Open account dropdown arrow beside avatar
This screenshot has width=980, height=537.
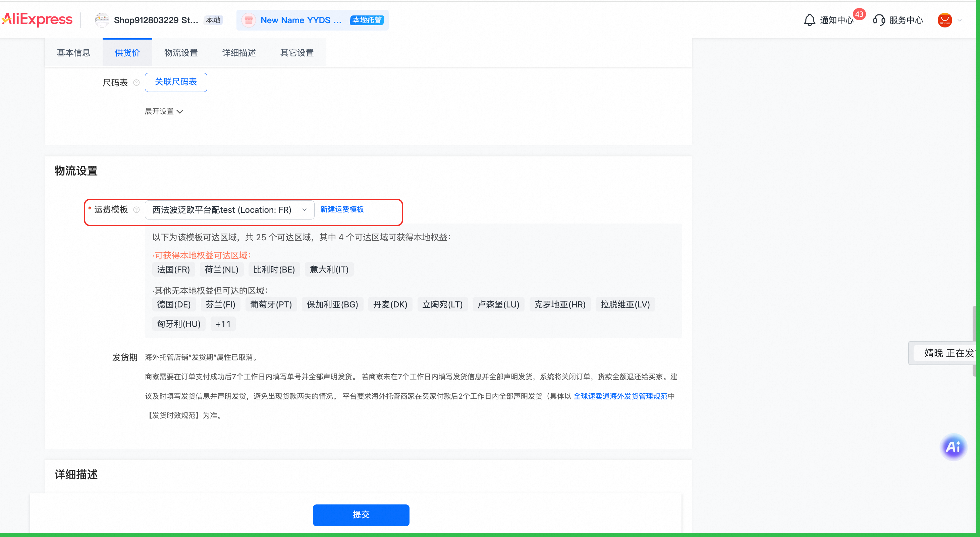[960, 20]
